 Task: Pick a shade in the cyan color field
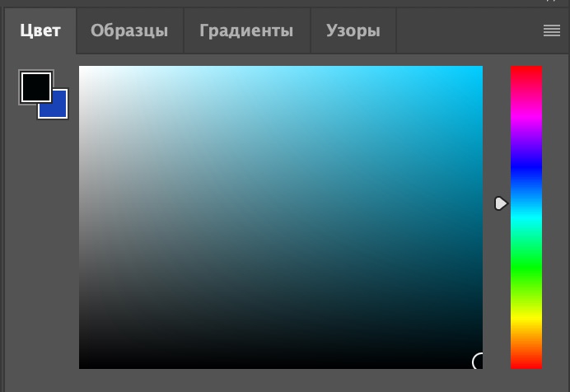coord(281,217)
